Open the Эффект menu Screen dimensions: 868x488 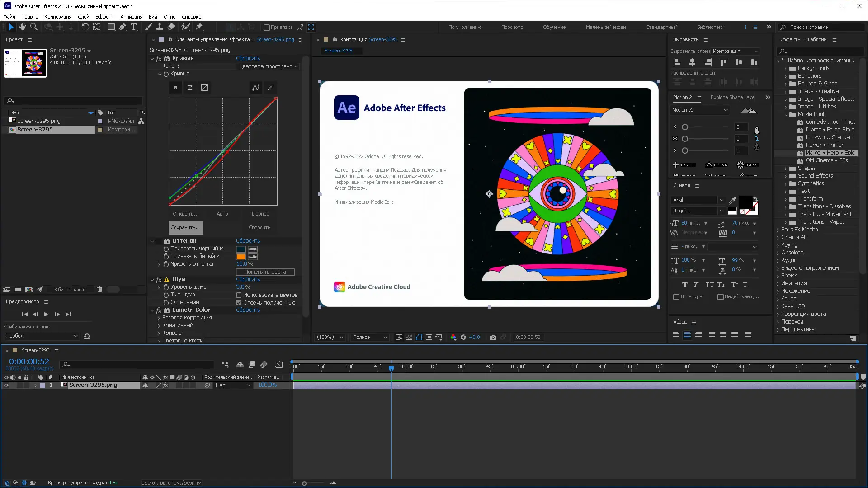[104, 17]
